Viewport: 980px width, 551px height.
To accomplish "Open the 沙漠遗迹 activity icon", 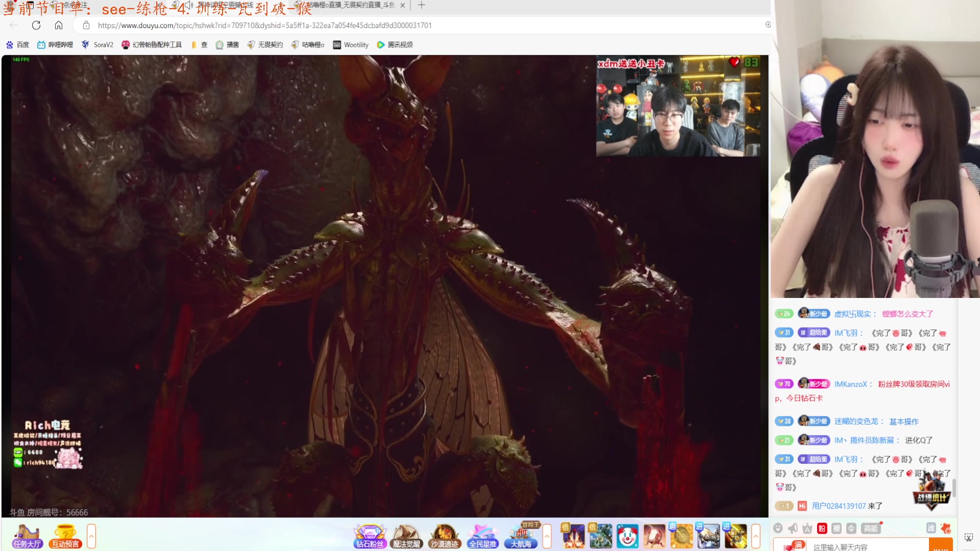I will click(445, 537).
